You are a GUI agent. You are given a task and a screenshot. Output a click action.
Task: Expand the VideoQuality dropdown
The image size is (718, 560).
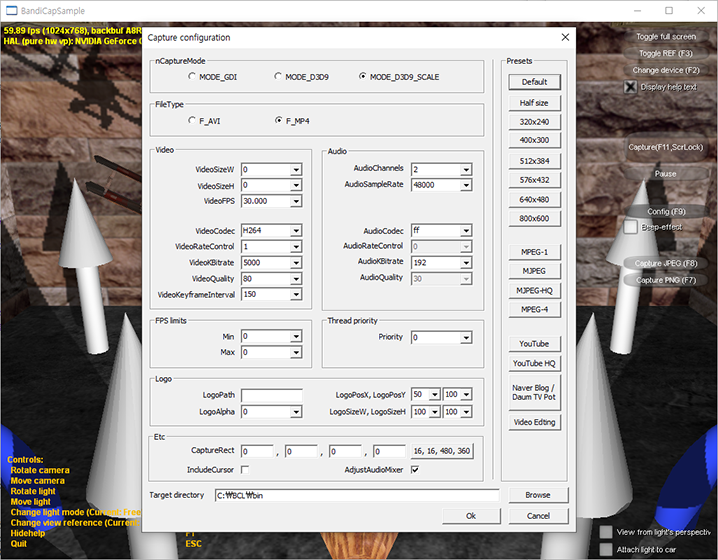pos(296,278)
